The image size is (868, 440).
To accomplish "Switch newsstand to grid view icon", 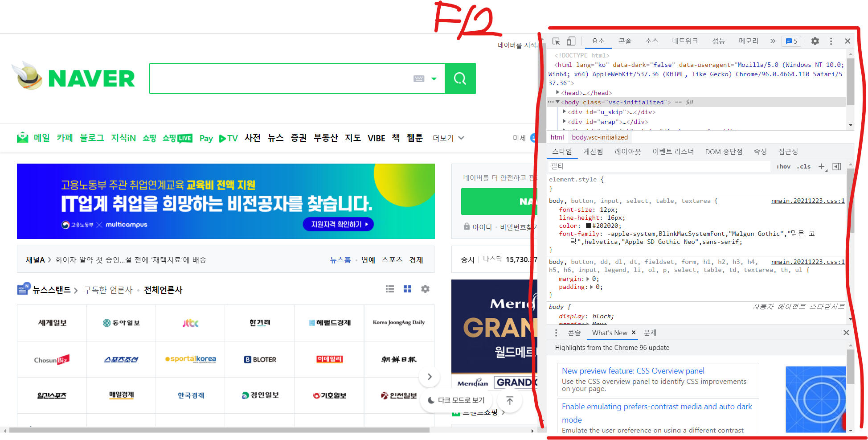I will pyautogui.click(x=407, y=289).
